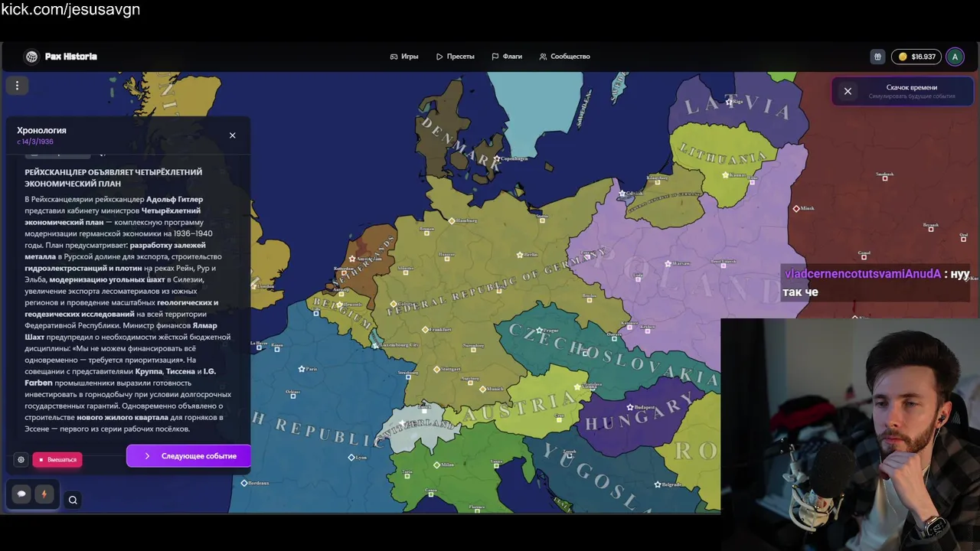Screen dimensions: 980x551
Task: Go to the Флаги section
Action: (x=507, y=57)
